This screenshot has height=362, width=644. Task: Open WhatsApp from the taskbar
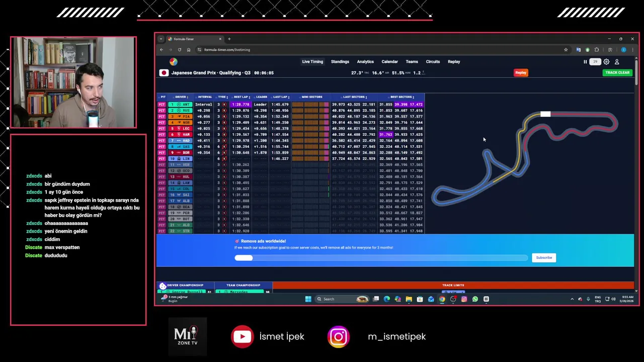point(475,299)
